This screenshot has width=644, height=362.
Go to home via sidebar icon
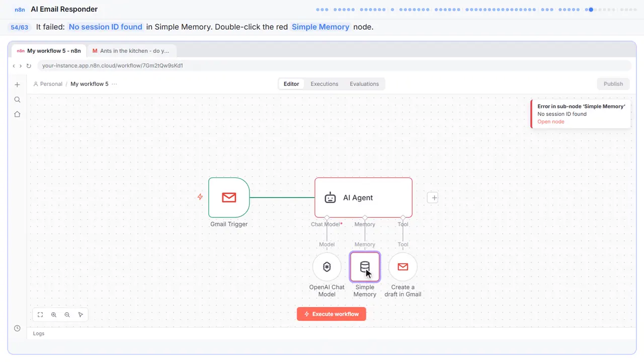point(17,114)
